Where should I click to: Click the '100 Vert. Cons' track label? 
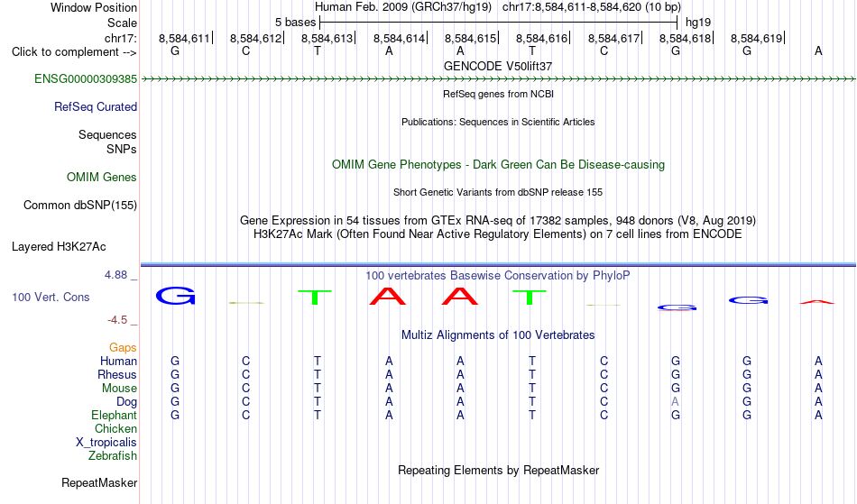click(x=51, y=297)
